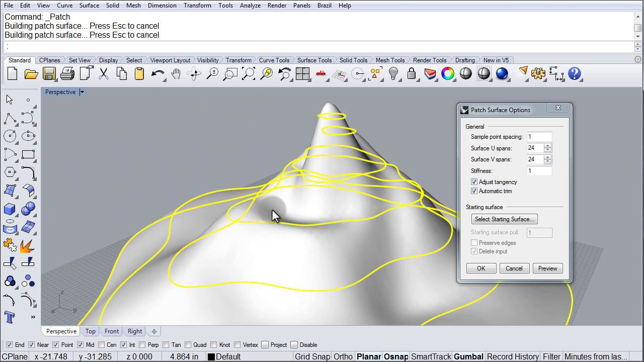Click the Print icon
The height and width of the screenshot is (362, 644).
(x=67, y=74)
